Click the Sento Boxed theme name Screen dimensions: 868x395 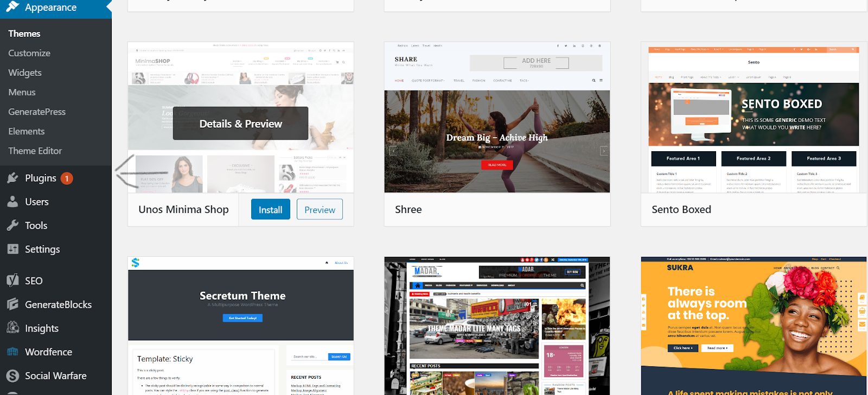coord(681,210)
